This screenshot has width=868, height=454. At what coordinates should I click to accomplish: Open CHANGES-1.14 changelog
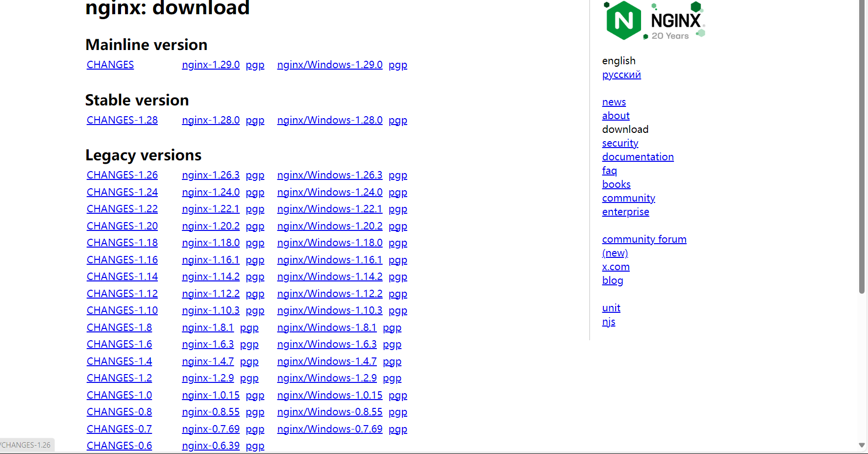tap(122, 277)
